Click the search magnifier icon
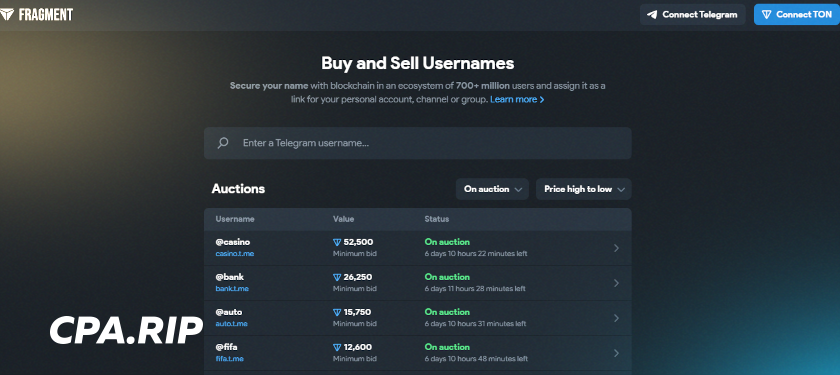The image size is (840, 375). (x=223, y=143)
